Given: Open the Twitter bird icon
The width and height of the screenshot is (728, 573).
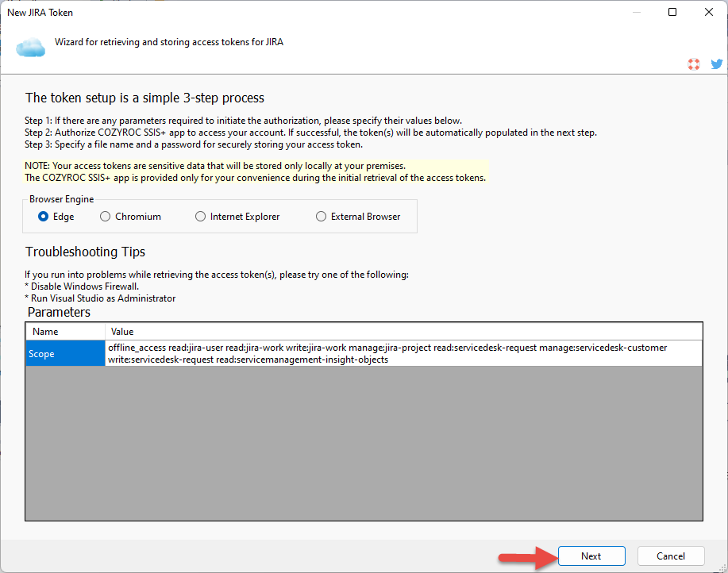Looking at the screenshot, I should [x=717, y=64].
